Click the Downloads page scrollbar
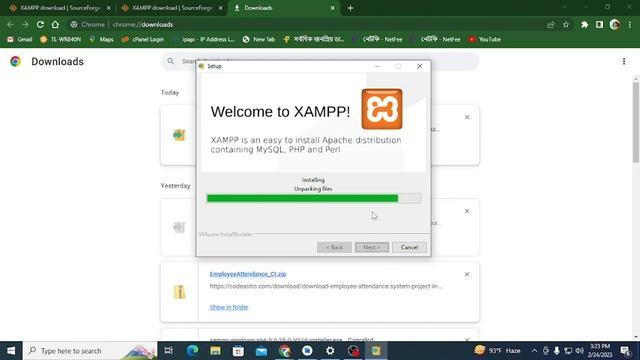This screenshot has height=360, width=640. [636, 122]
